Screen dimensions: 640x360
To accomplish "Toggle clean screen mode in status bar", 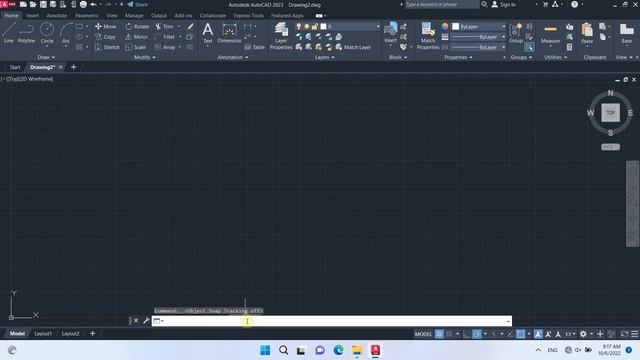I will click(624, 334).
